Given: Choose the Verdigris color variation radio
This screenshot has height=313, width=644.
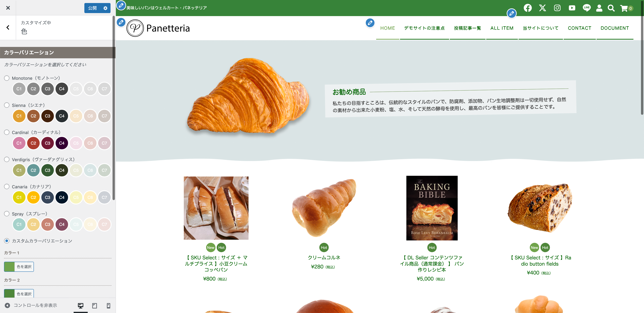Looking at the screenshot, I should [7, 159].
